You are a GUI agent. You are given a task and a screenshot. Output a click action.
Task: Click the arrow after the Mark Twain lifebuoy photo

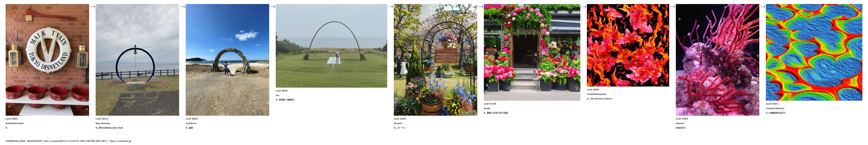[x=92, y=6]
